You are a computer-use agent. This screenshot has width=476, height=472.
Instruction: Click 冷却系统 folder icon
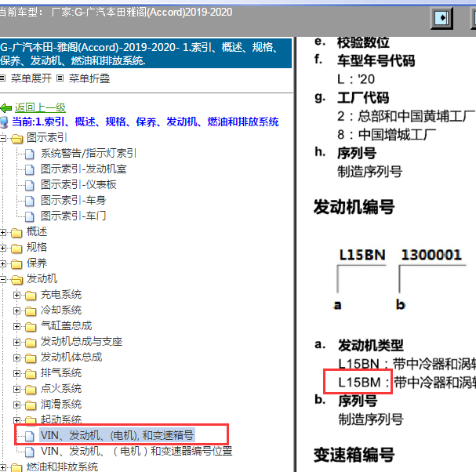(x=31, y=311)
